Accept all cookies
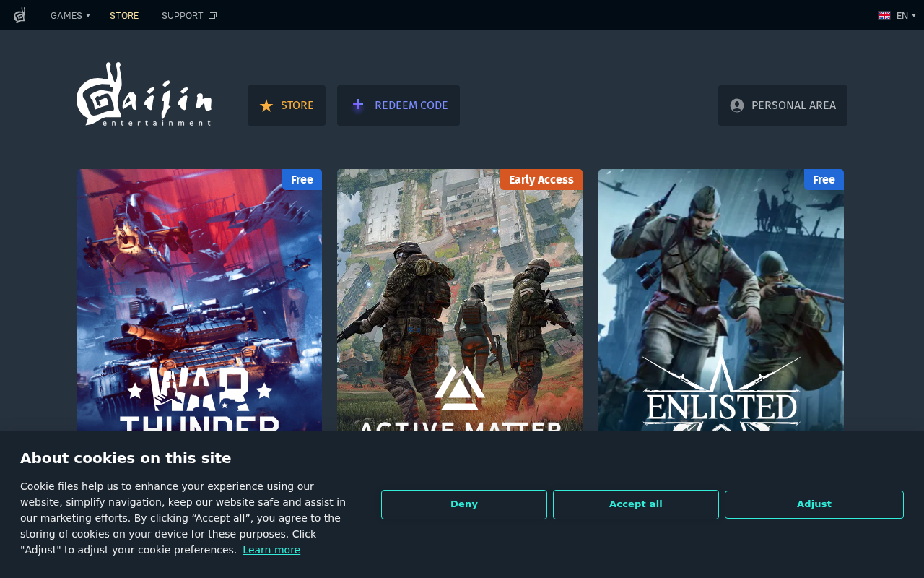This screenshot has width=924, height=578. click(636, 504)
